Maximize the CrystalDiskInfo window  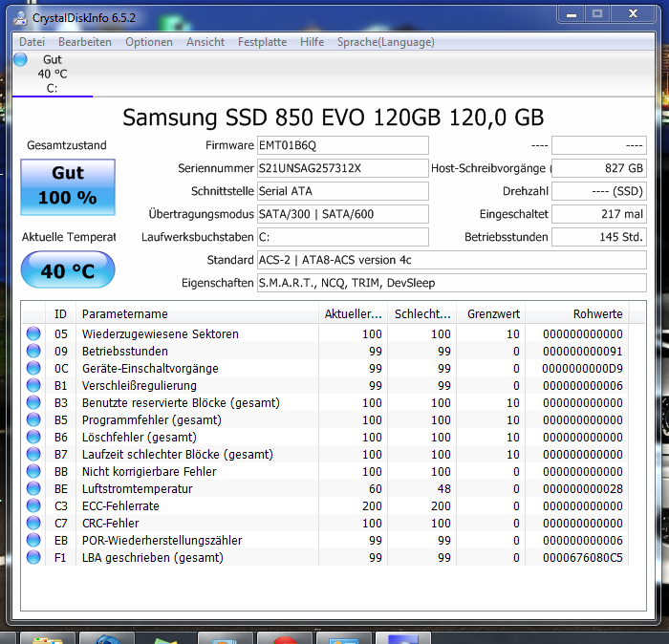[597, 14]
